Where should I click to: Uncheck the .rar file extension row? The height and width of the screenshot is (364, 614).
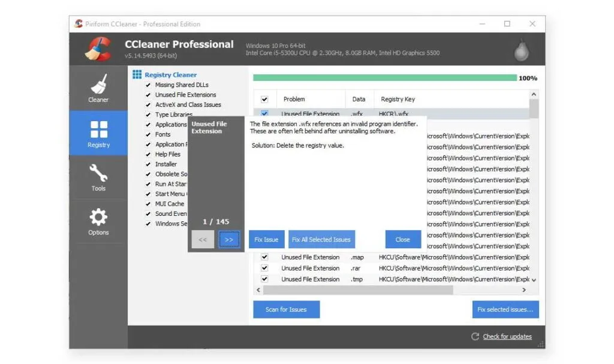coord(264,268)
